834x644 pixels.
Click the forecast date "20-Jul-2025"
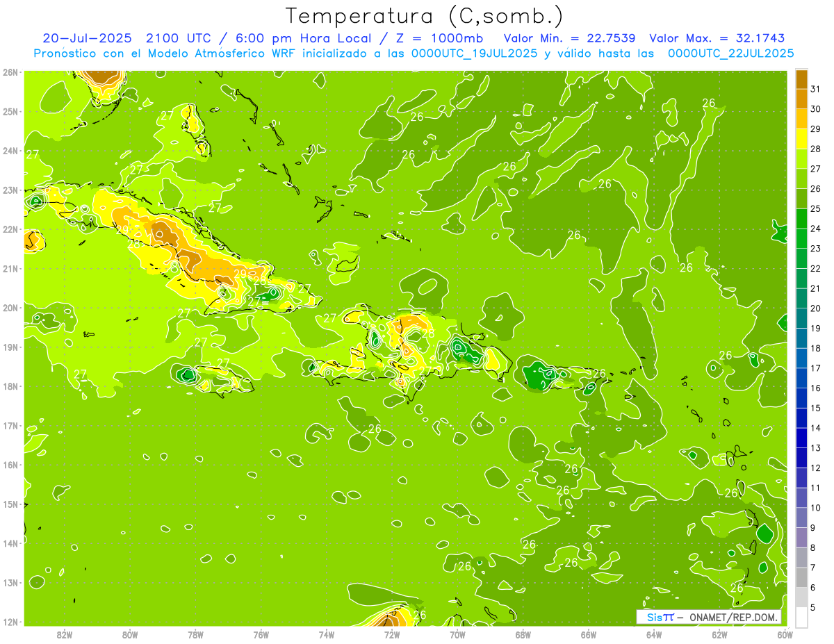pos(88,38)
